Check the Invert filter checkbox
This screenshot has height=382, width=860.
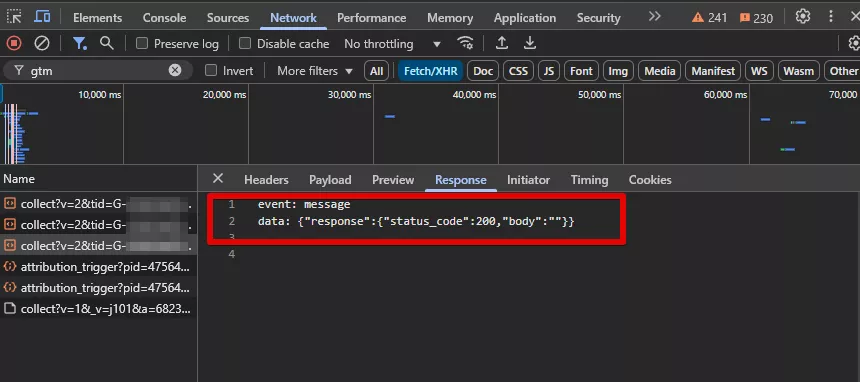click(211, 70)
